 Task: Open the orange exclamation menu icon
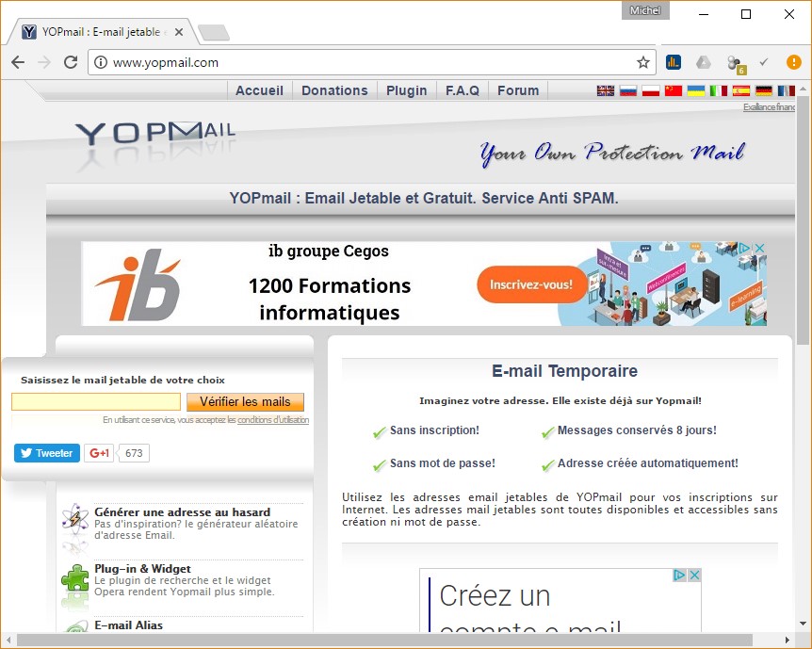click(x=793, y=63)
